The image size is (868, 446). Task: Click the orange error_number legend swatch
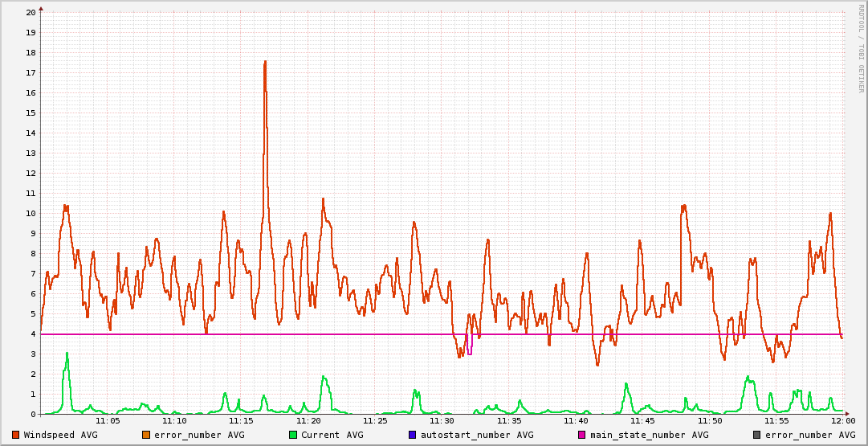(x=146, y=435)
